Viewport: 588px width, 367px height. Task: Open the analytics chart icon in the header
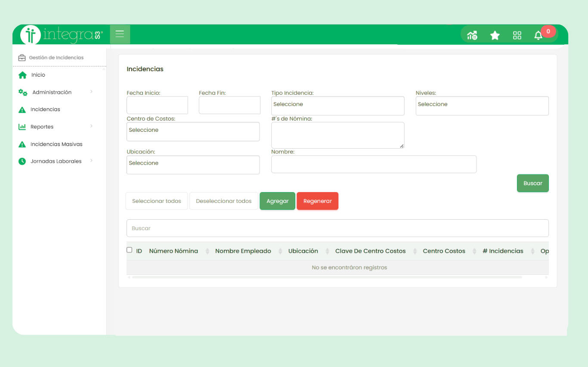[472, 35]
